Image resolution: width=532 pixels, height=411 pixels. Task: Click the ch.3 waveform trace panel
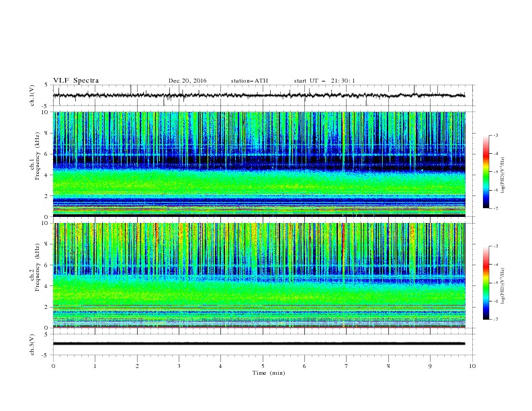point(263,345)
